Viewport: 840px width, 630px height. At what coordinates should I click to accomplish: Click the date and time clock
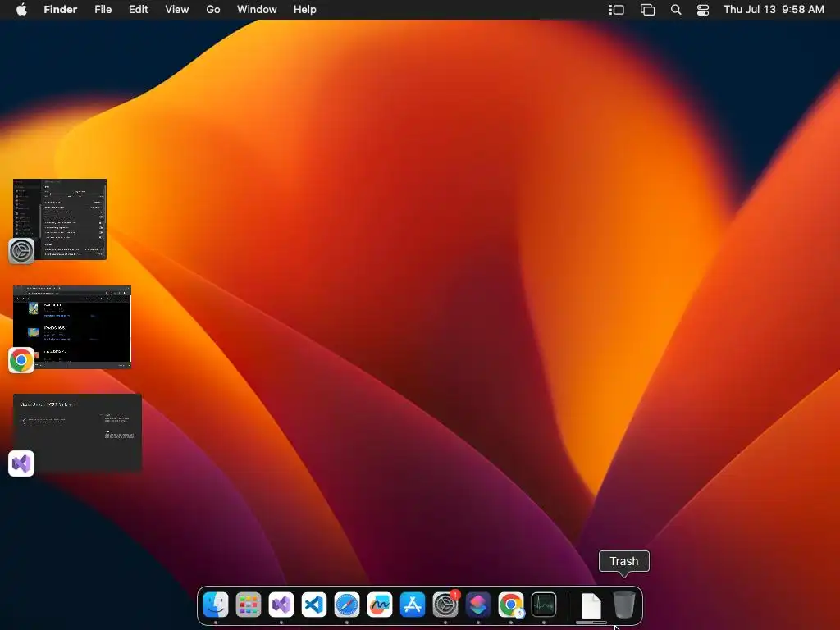(x=774, y=9)
